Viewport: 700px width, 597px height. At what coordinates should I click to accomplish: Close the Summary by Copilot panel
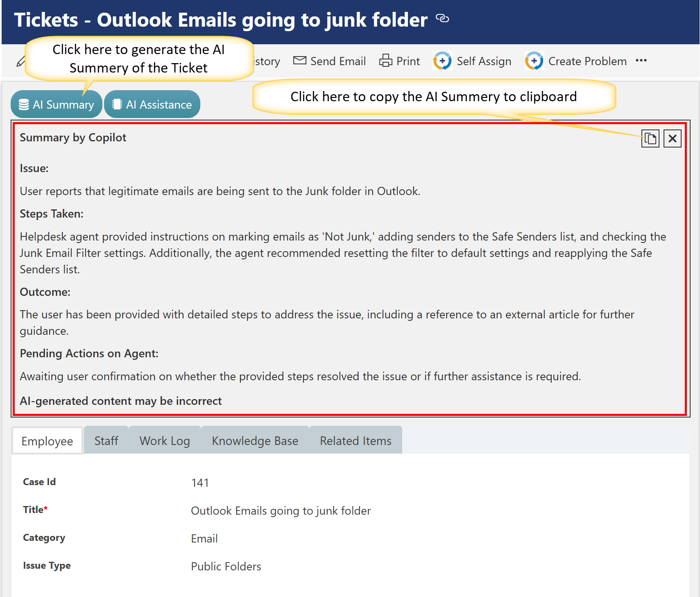[672, 138]
